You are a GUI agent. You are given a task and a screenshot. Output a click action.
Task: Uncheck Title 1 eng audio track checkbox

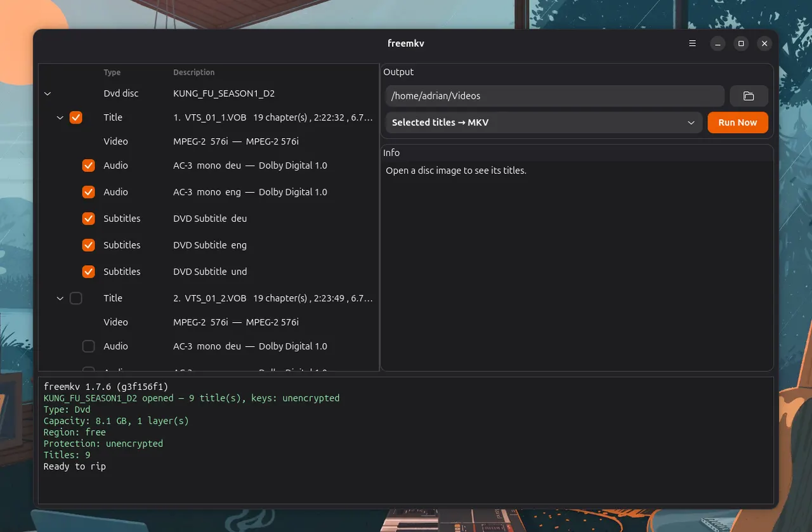89,192
